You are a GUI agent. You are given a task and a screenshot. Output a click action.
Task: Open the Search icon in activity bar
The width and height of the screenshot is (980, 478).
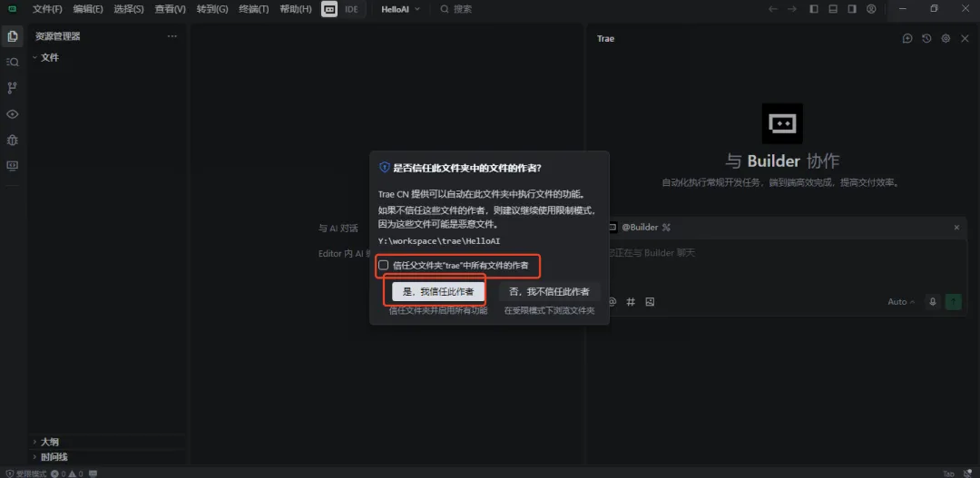(x=13, y=62)
